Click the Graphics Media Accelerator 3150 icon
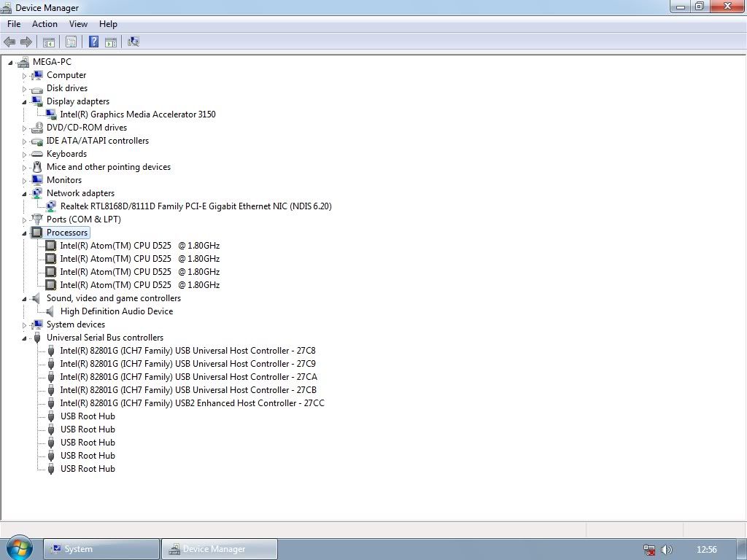The image size is (747, 560). (50, 114)
